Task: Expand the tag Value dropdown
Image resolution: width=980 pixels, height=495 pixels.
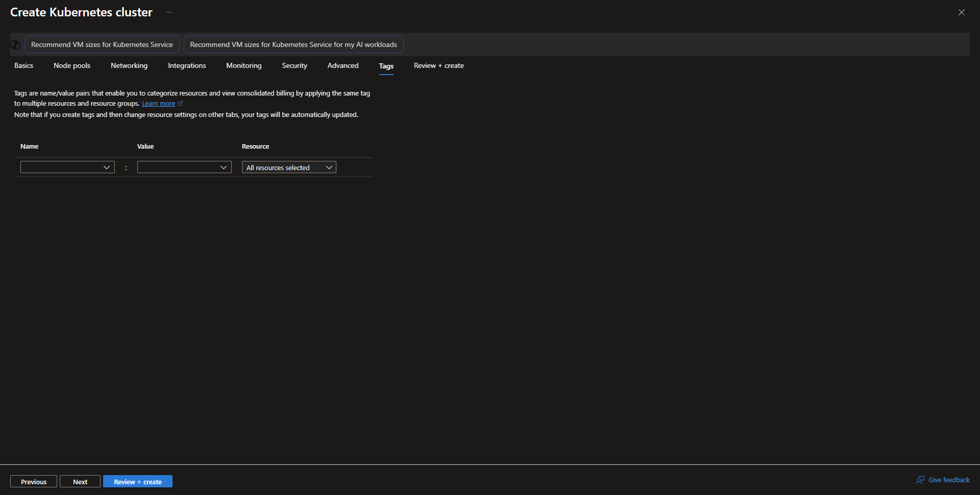Action: (184, 168)
